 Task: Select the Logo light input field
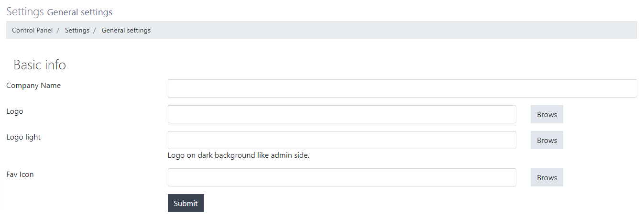(x=342, y=140)
